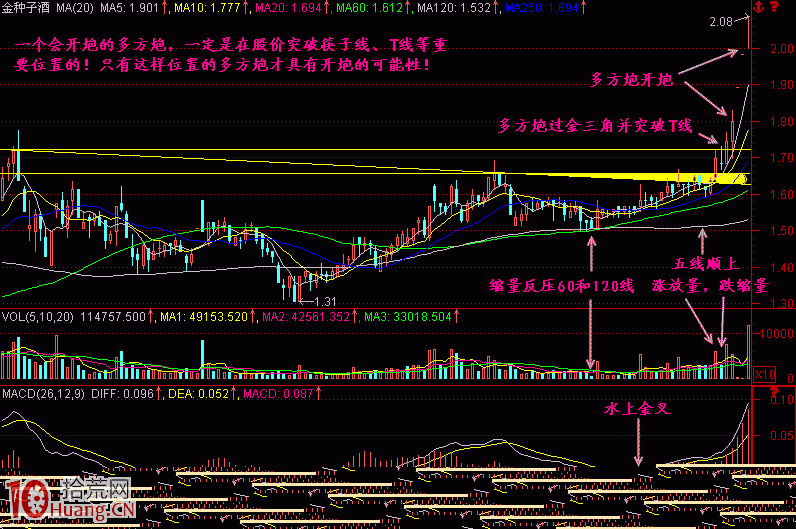The height and width of the screenshot is (529, 796).
Task: Open the VOL(5,10,20) indicator label
Action: (38, 317)
